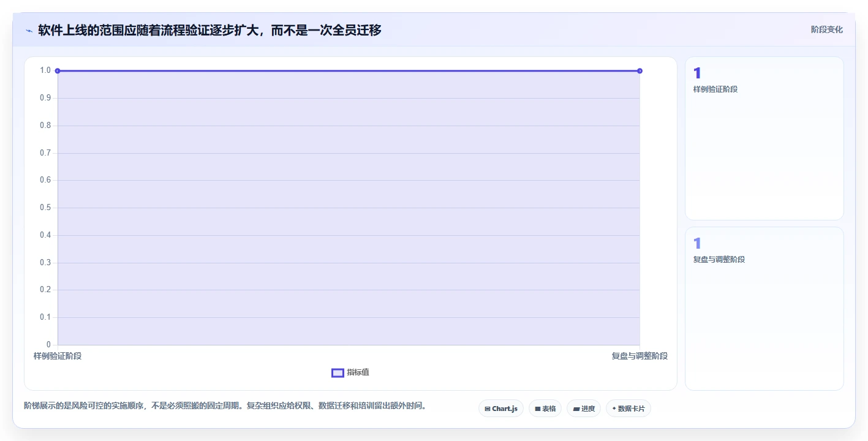The image size is (868, 441).
Task: Click the x-axis label 样例验证阶段
Action: coord(58,356)
